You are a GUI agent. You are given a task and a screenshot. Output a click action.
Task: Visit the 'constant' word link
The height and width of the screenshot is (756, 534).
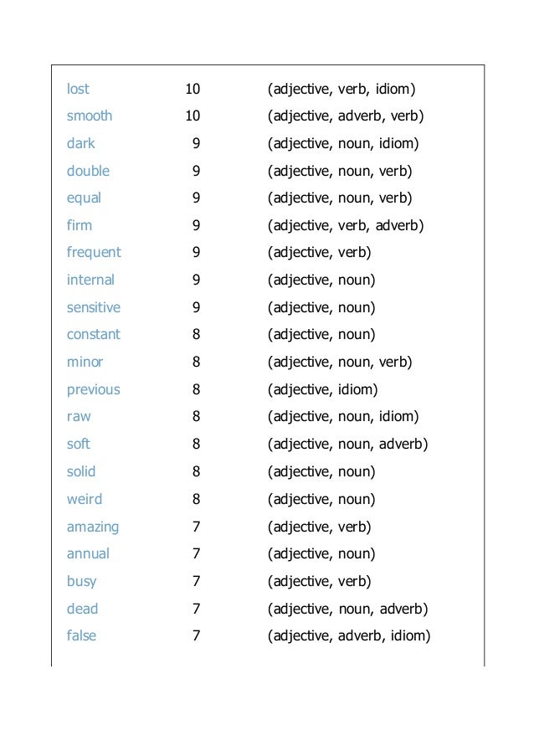point(94,334)
